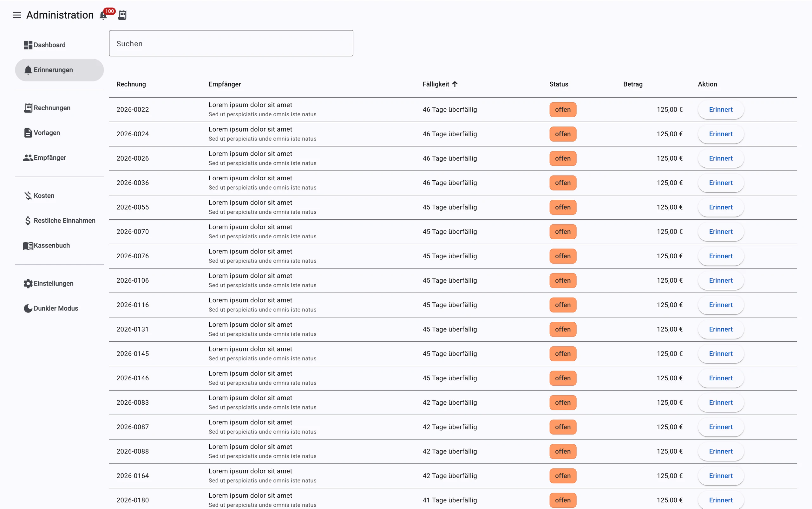
Task: Select invoice number 2026-0024
Action: [132, 134]
